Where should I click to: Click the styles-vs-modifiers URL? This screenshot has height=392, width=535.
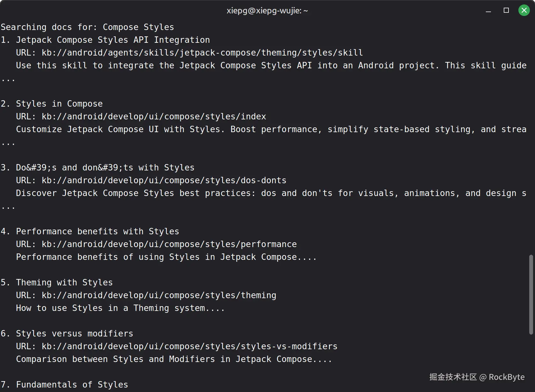pyautogui.click(x=190, y=346)
